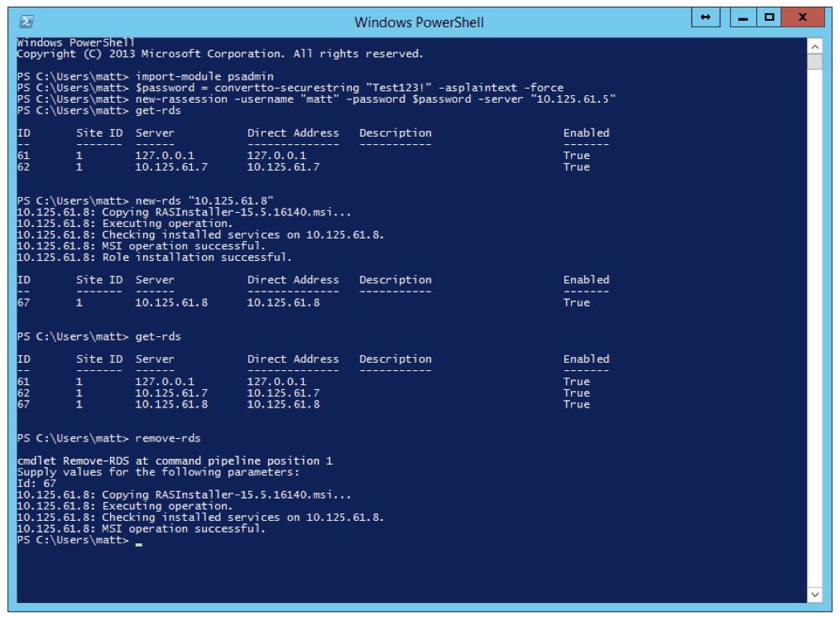This screenshot has width=840, height=617.
Task: Click the vertical scrollbar thumb
Action: pyautogui.click(x=815, y=61)
